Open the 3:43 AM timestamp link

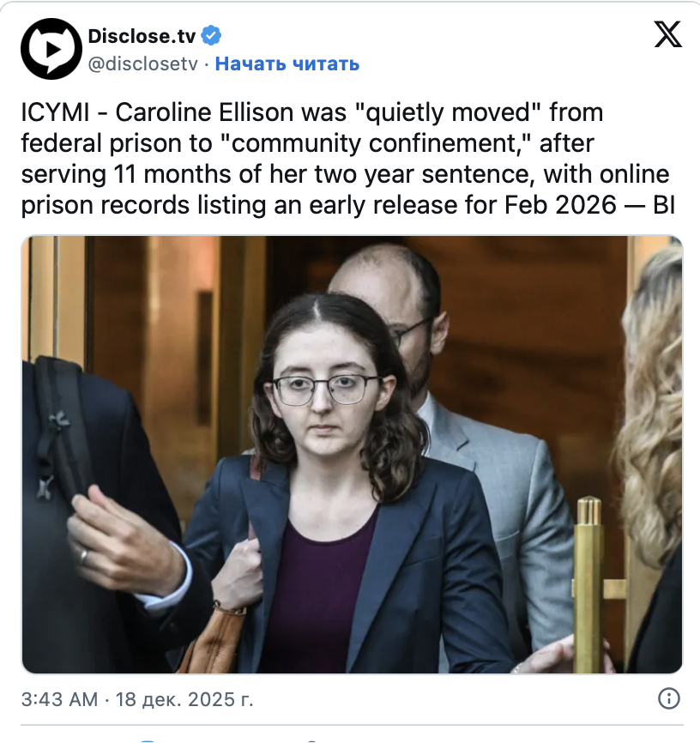(x=59, y=699)
